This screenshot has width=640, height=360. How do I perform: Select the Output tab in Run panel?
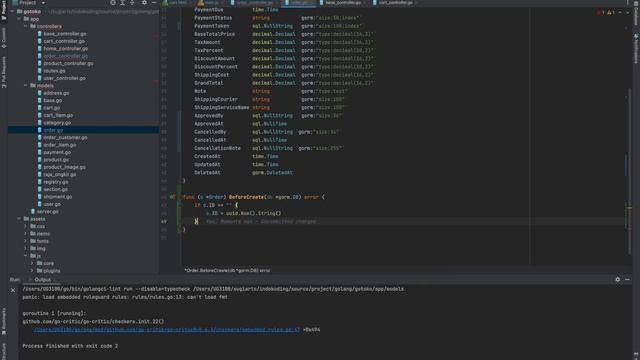(42, 280)
